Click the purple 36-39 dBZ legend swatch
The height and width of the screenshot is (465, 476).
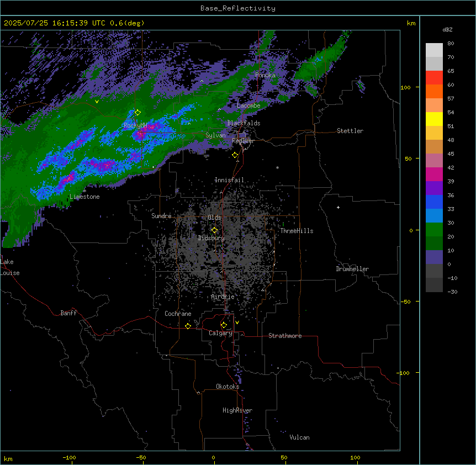click(x=434, y=188)
